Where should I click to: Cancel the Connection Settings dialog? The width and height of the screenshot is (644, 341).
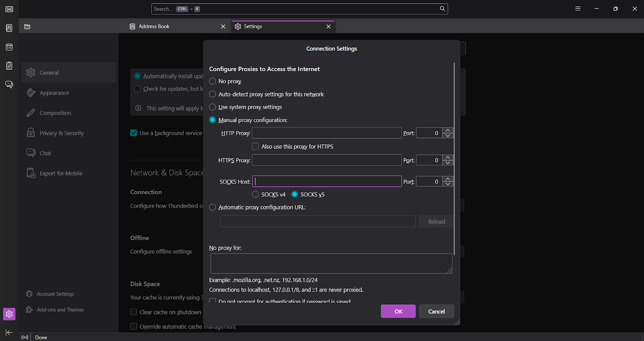click(436, 311)
